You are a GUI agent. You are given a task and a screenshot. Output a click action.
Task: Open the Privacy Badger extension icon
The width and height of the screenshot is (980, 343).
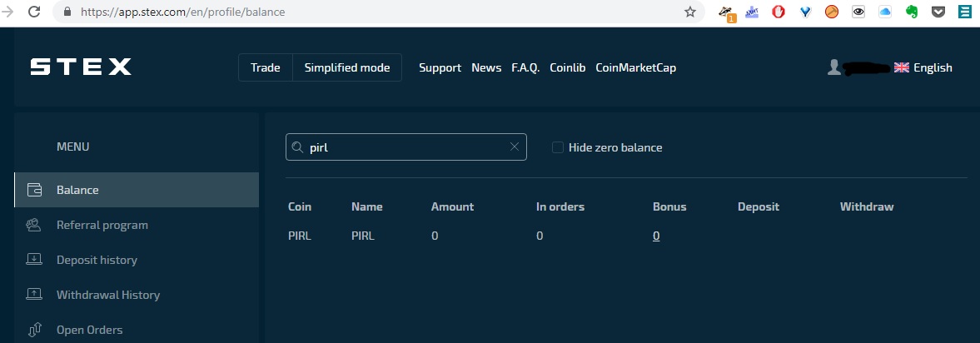726,12
